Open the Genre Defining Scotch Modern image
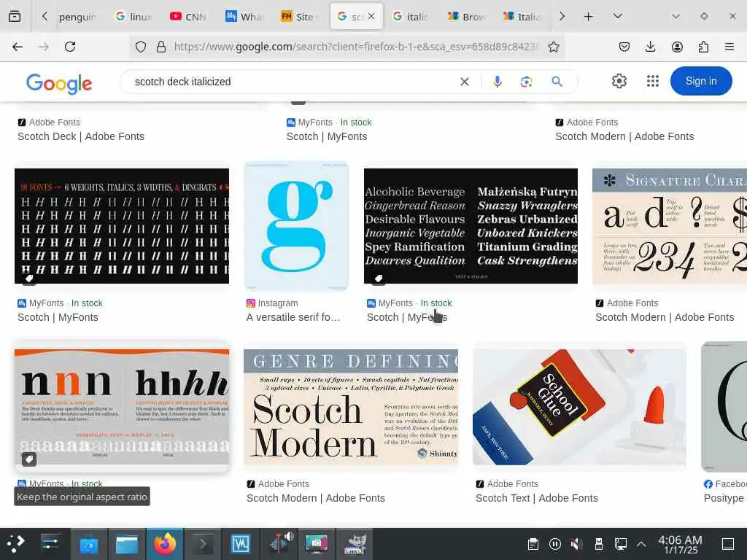 (351, 407)
